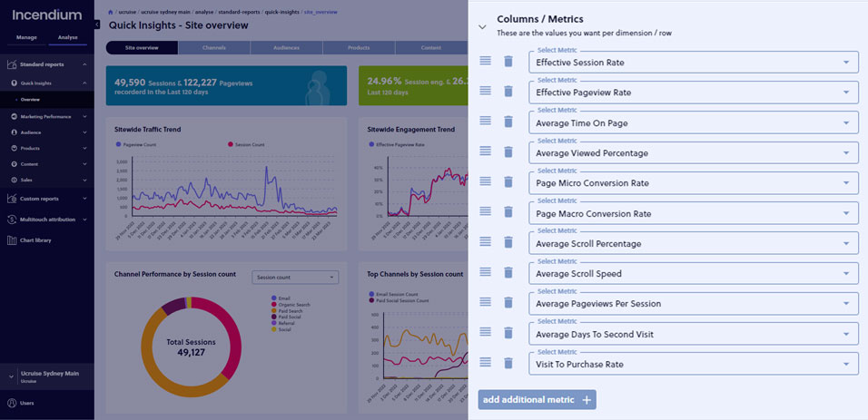Collapse the Columns / Metrics section chevron
868x420 pixels.
pos(483,26)
